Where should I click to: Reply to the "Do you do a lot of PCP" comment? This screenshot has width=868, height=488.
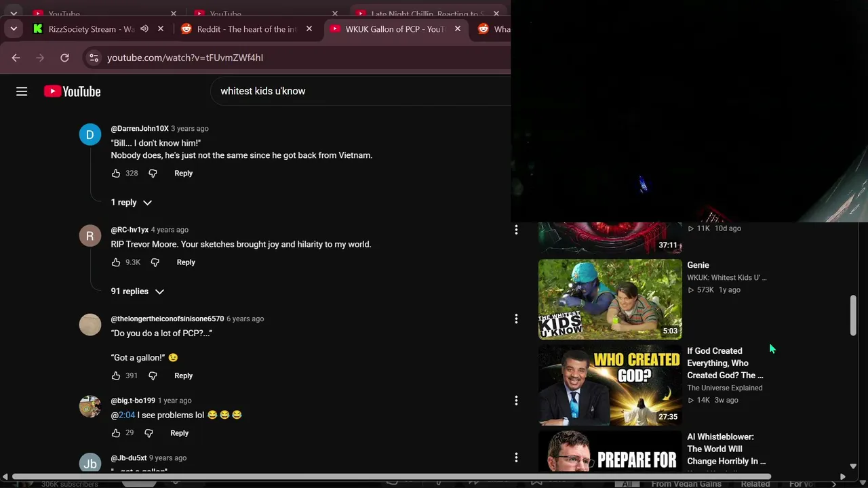coord(183,375)
